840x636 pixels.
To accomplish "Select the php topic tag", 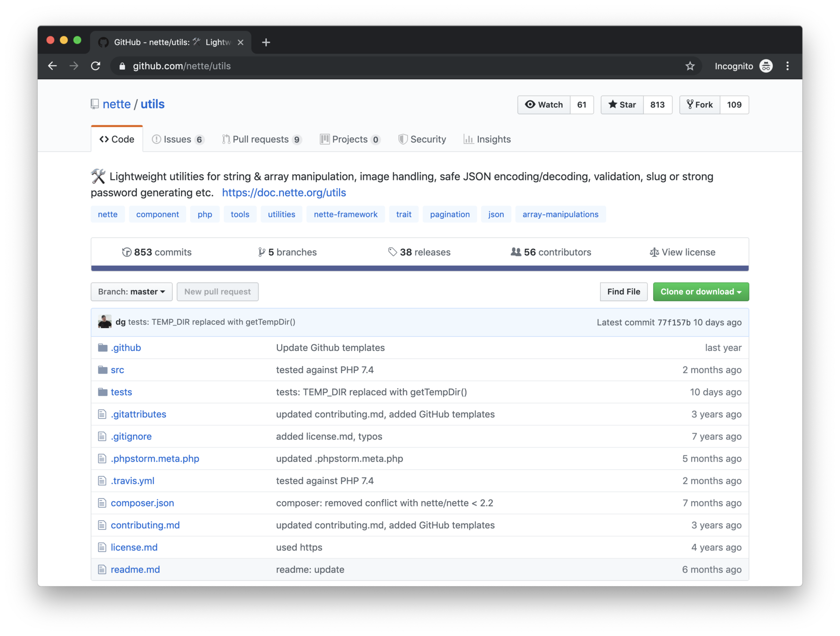I will tap(205, 214).
